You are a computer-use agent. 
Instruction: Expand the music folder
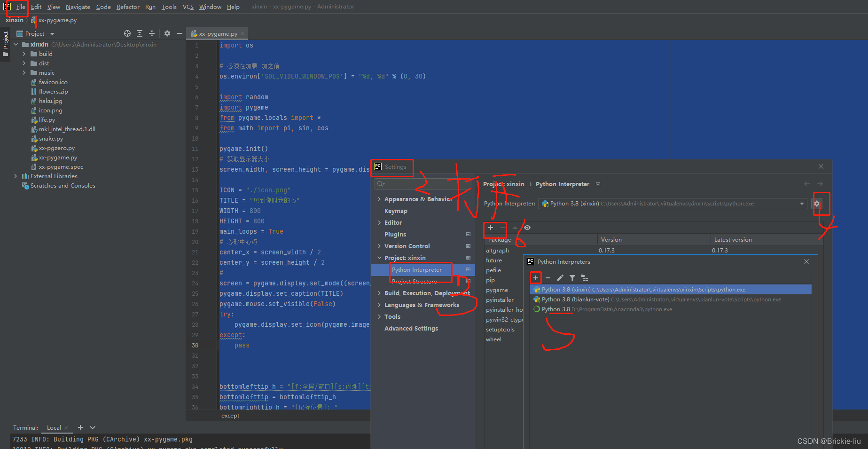(24, 73)
